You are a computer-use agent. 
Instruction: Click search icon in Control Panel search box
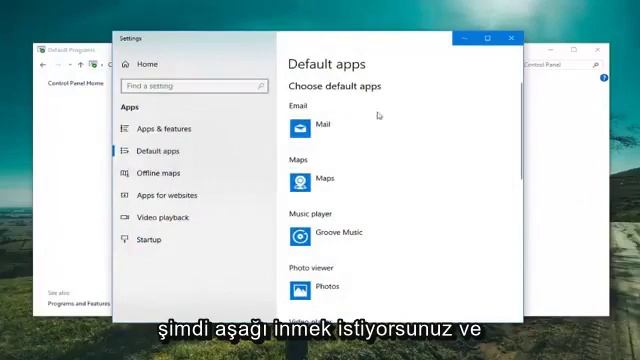click(596, 64)
